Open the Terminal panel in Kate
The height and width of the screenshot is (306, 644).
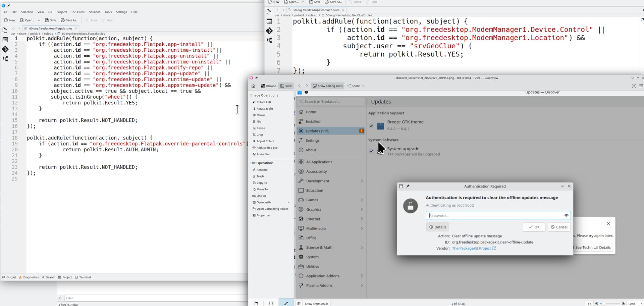[x=83, y=277]
